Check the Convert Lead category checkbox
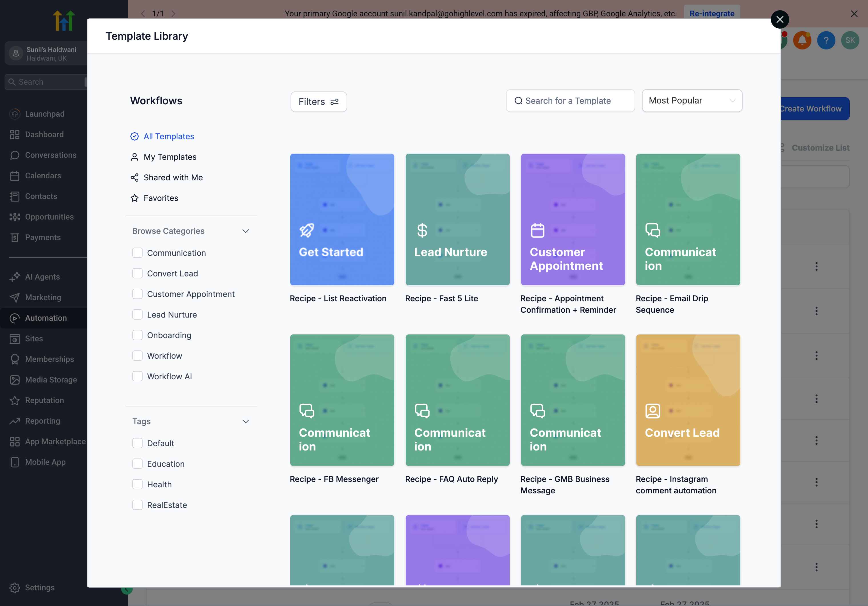This screenshot has height=606, width=868. point(137,274)
